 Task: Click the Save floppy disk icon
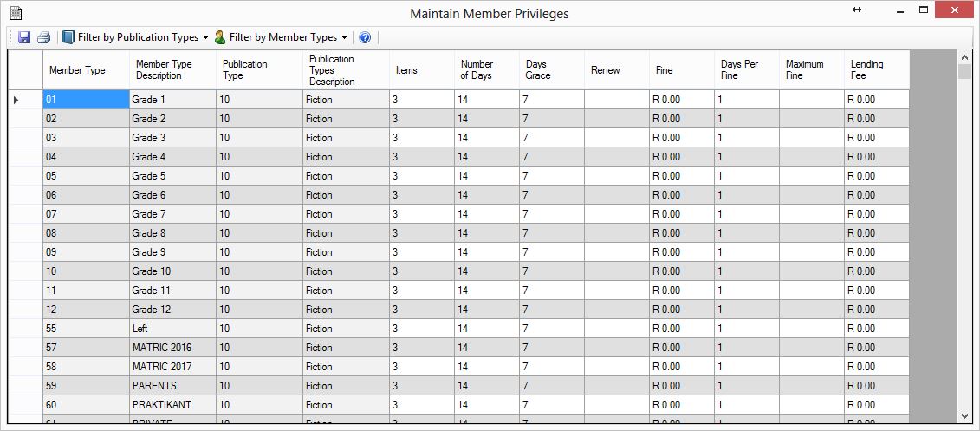[24, 37]
